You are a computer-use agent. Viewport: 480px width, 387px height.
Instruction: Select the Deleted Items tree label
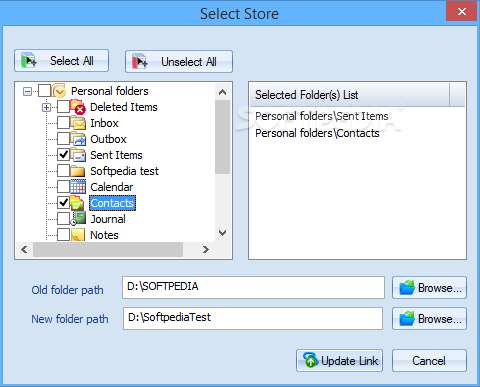124,107
